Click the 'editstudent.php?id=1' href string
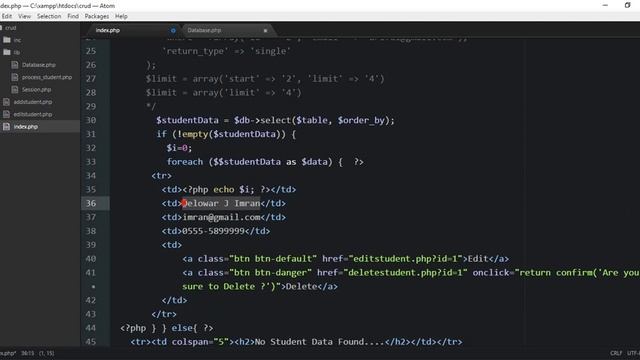Image resolution: width=640 pixels, height=360 pixels. coord(407,259)
